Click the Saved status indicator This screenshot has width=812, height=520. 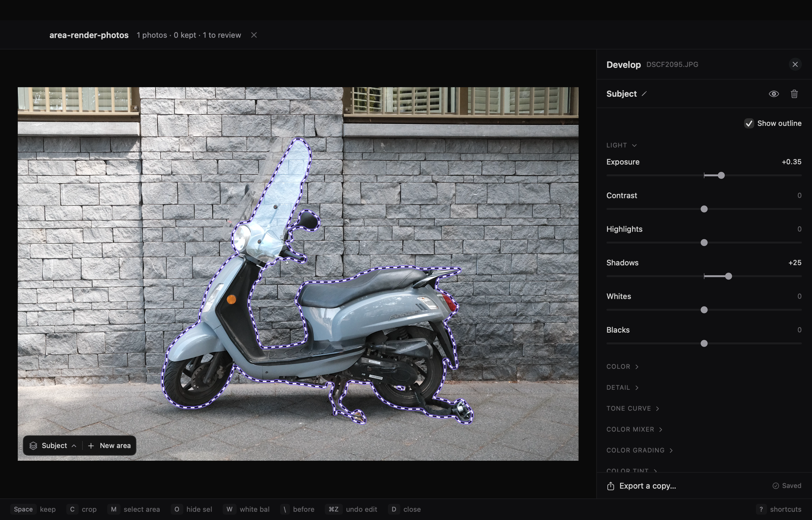[x=787, y=486]
